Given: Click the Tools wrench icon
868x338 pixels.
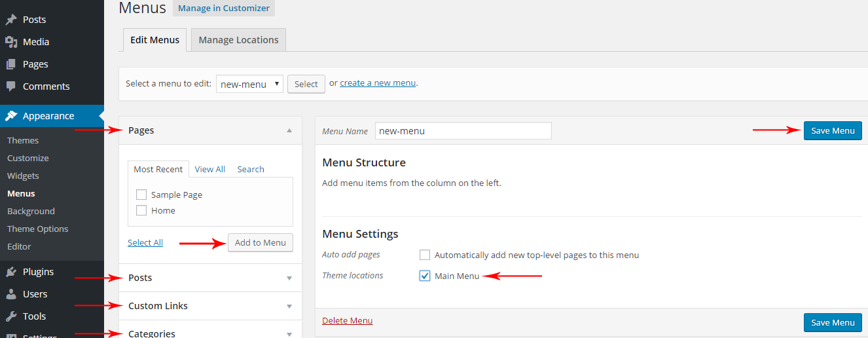Looking at the screenshot, I should pyautogui.click(x=11, y=316).
